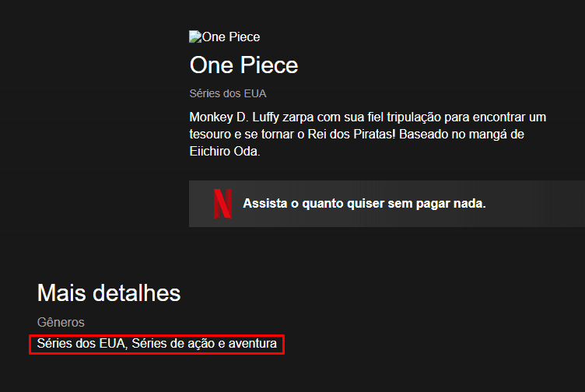
Task: Click the word aventura in the genres line
Action: pos(253,343)
